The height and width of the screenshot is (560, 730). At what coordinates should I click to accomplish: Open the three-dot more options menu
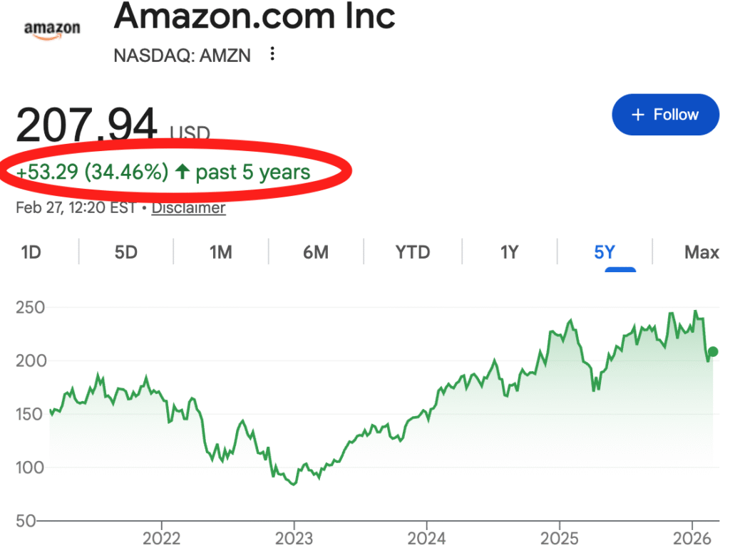coord(272,55)
